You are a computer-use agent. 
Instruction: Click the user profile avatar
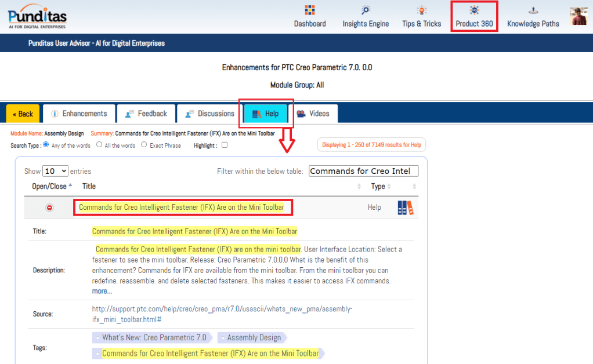(x=578, y=16)
